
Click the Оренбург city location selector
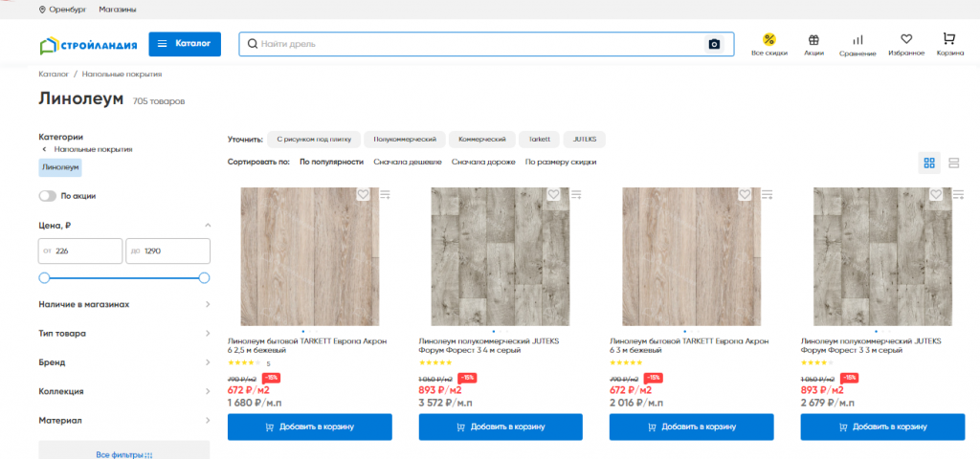62,10
